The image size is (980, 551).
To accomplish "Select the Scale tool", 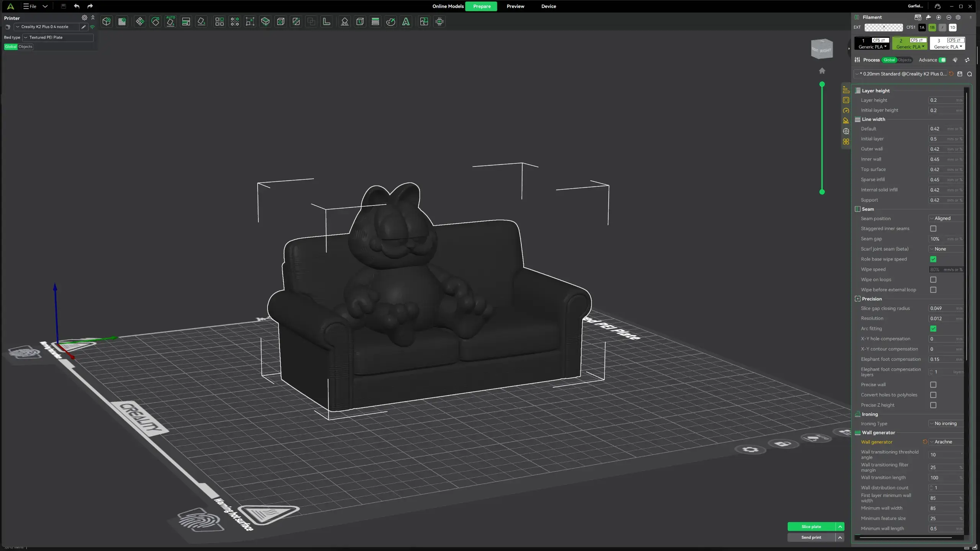I will click(x=250, y=22).
